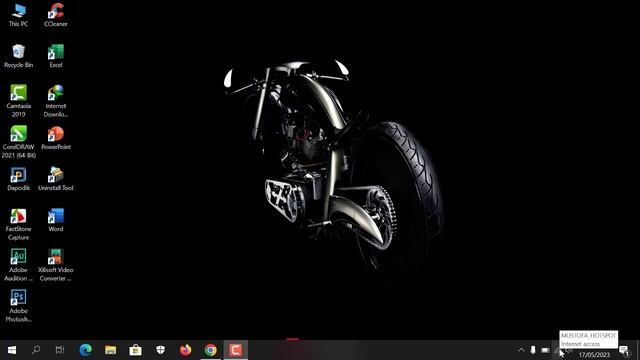The image size is (640, 360).
Task: Select the Dapodik shortcut
Action: click(x=18, y=179)
